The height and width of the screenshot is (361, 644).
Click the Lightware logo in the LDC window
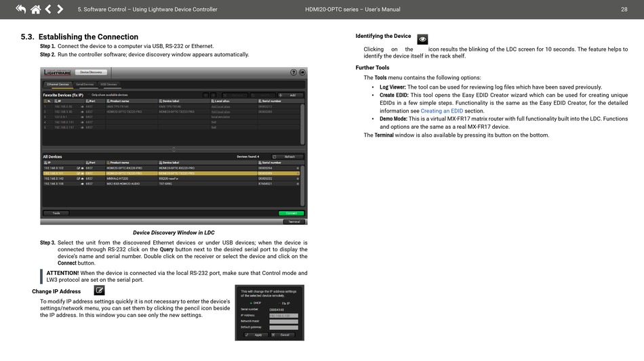point(58,72)
